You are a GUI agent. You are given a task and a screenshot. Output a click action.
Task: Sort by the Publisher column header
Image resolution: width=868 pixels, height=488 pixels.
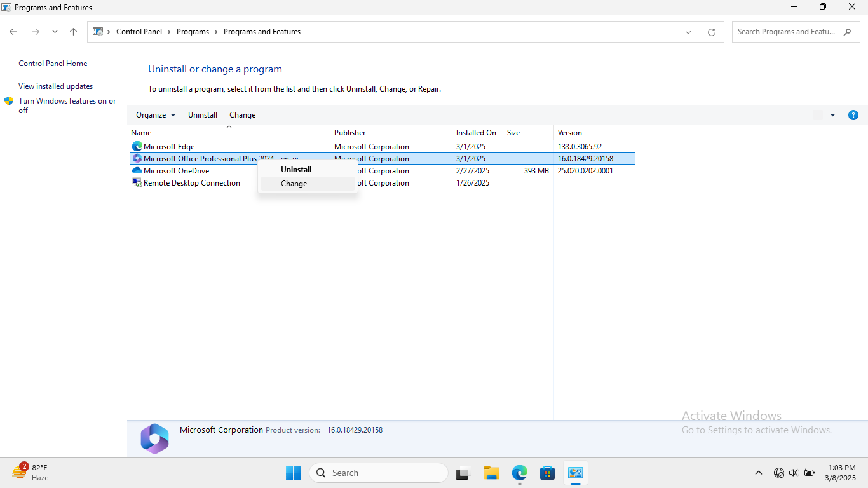391,133
